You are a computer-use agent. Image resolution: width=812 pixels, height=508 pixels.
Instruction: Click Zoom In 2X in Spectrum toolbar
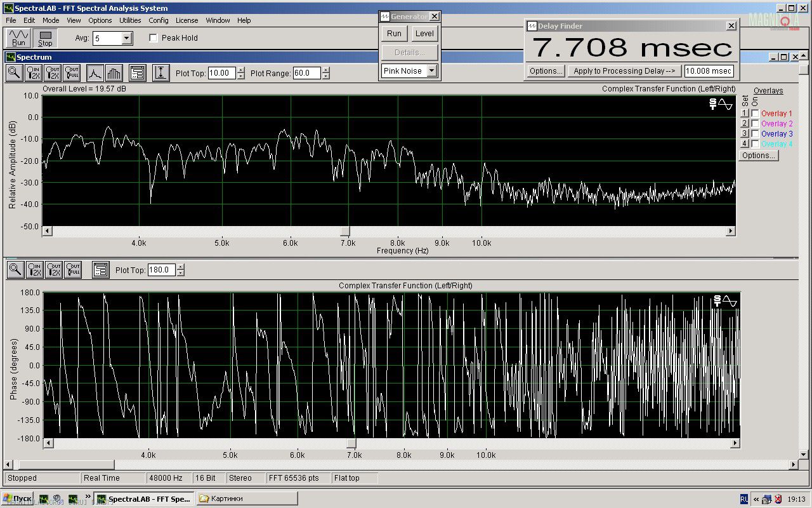tap(34, 73)
